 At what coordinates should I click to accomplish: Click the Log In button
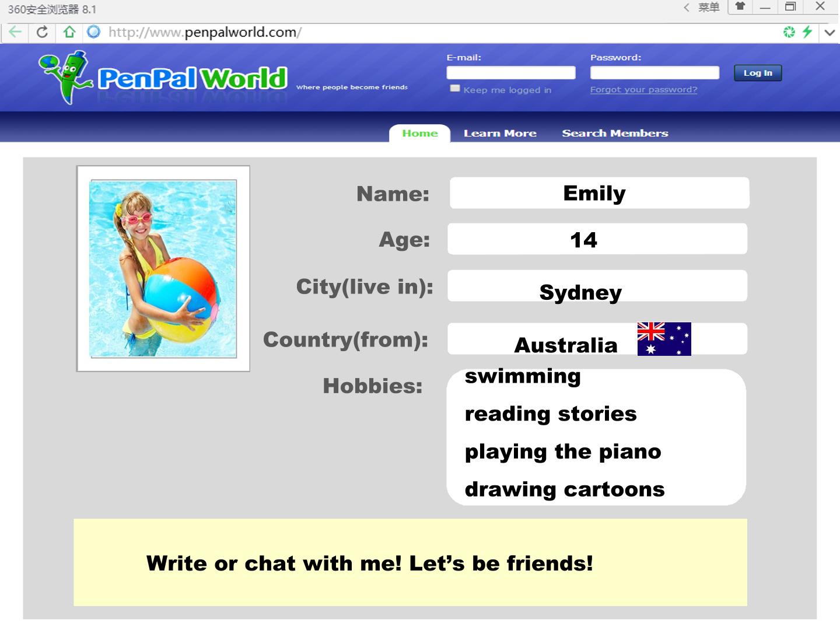(x=758, y=73)
